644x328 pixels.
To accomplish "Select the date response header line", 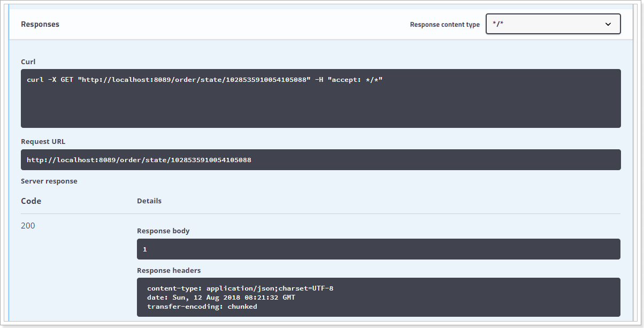I will (221, 298).
